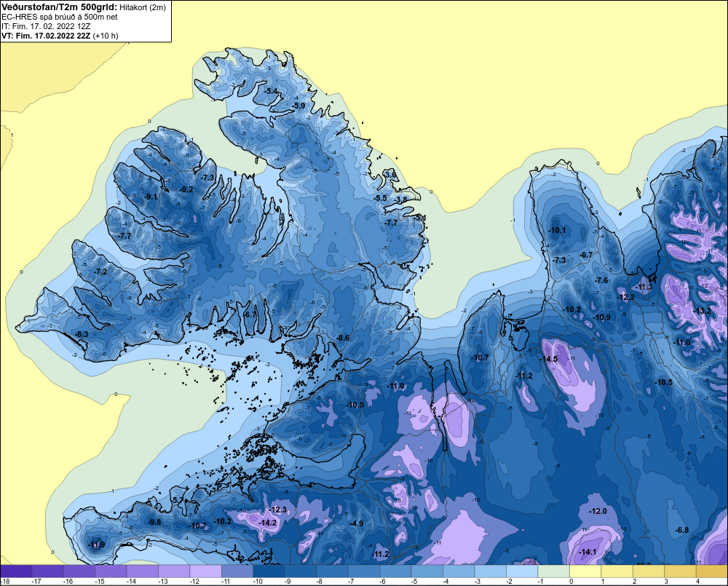
Task: Click the '-5' legend scale label
Action: tap(415, 582)
